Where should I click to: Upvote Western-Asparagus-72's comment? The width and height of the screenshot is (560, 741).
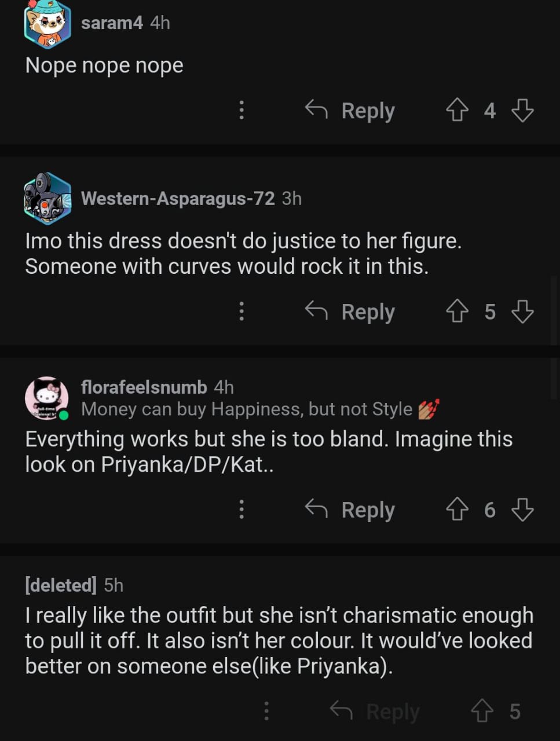457,311
